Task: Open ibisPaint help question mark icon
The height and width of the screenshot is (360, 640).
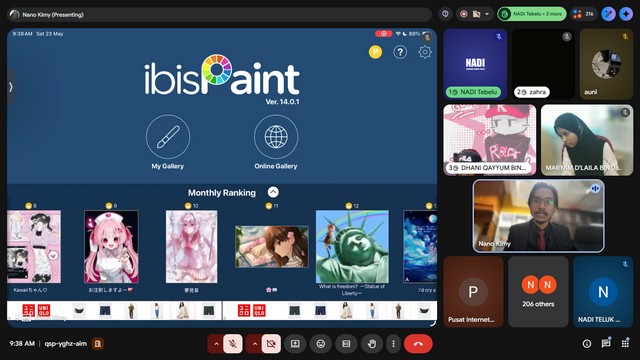Action: pos(400,52)
